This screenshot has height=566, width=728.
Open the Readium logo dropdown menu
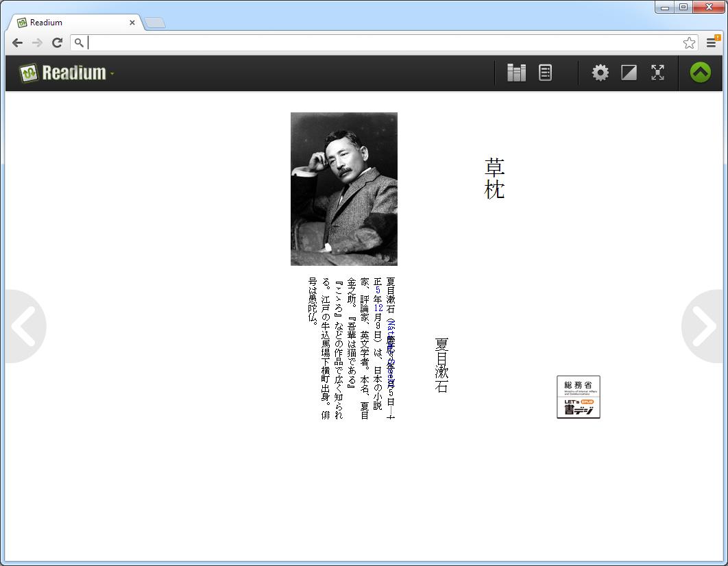(x=66, y=73)
